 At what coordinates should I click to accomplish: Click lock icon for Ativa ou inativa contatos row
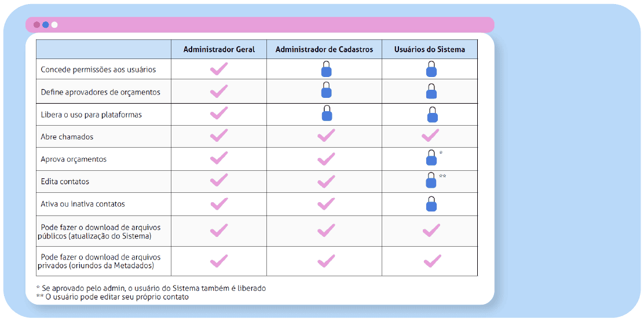click(x=431, y=204)
